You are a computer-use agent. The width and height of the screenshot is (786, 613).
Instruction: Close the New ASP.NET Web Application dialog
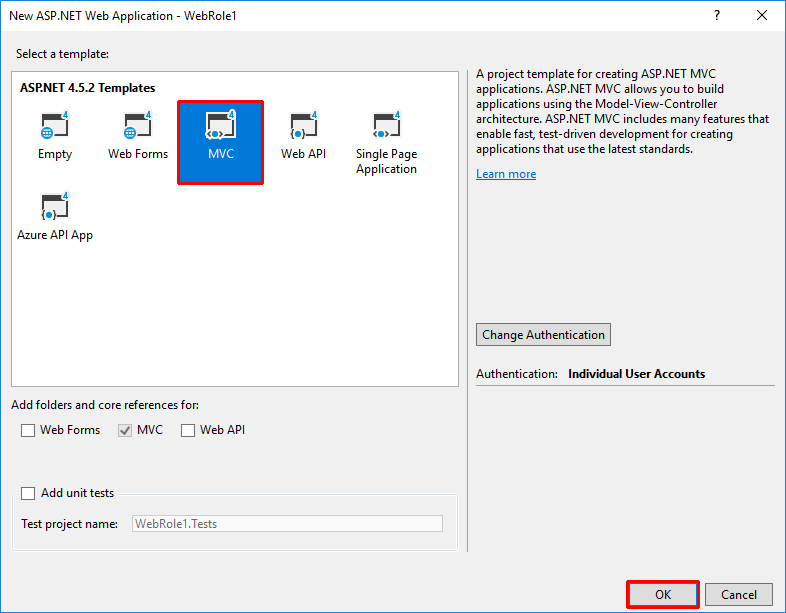coord(762,16)
